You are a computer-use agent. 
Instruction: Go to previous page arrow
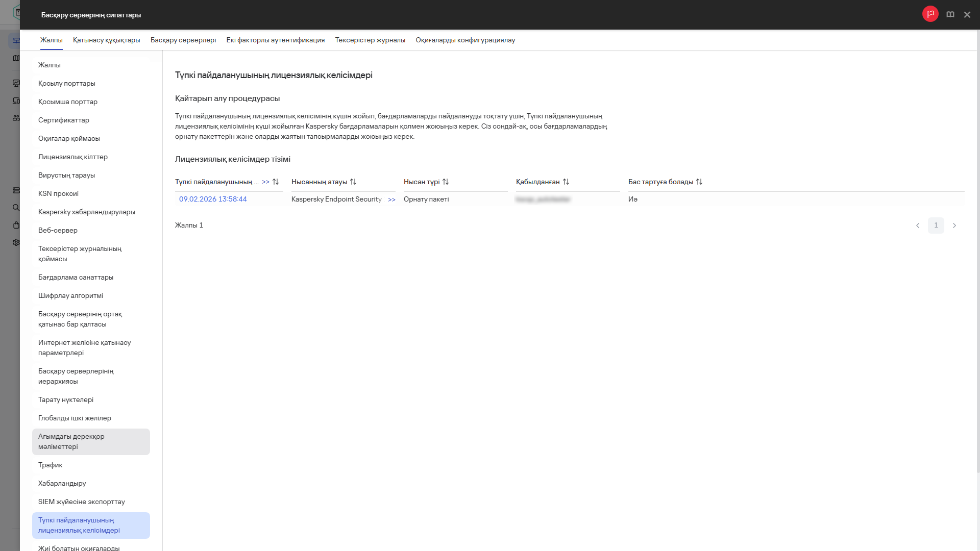pos(918,226)
